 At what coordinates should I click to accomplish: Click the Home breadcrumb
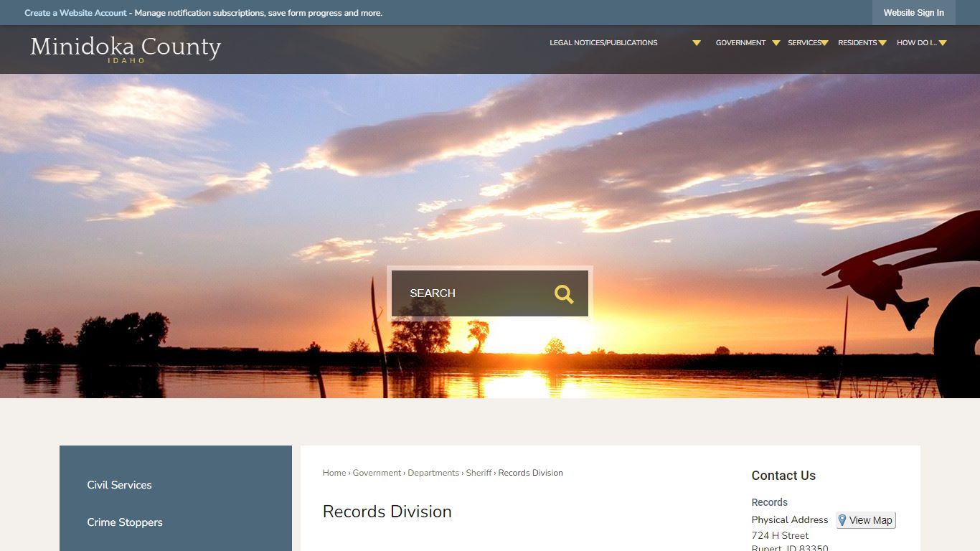334,473
